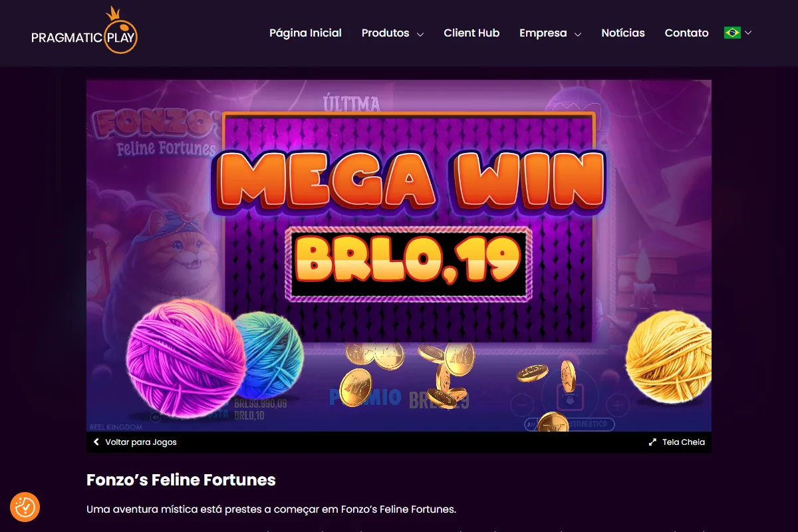Open the language selector chevron

pyautogui.click(x=748, y=33)
